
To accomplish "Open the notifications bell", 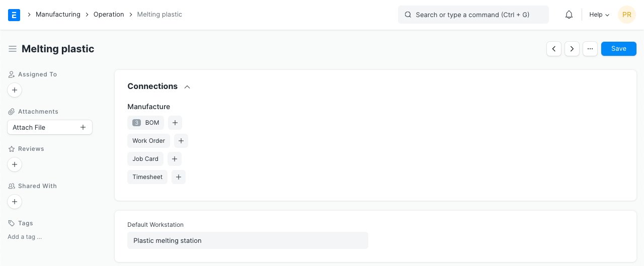I will click(569, 15).
